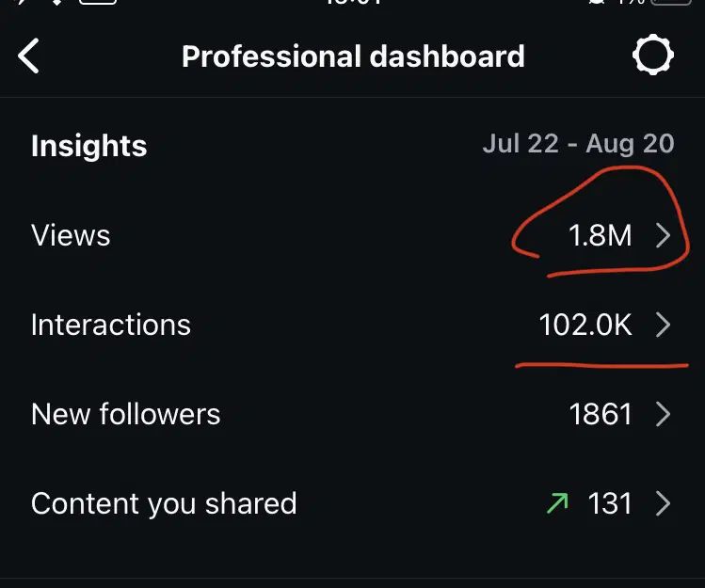Open the Interactions row
Image resolution: width=705 pixels, height=588 pixels.
point(352,325)
